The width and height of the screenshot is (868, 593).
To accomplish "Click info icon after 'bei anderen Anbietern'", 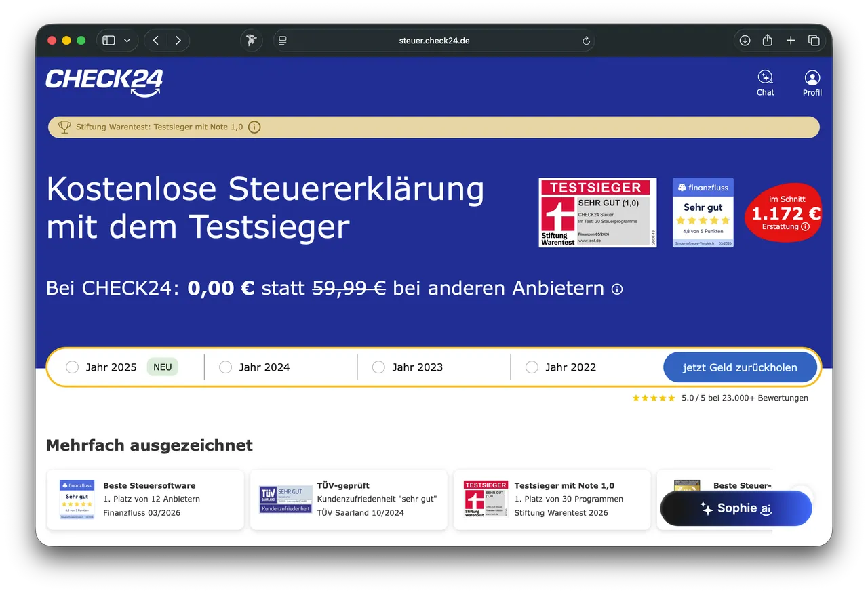I will click(x=617, y=289).
